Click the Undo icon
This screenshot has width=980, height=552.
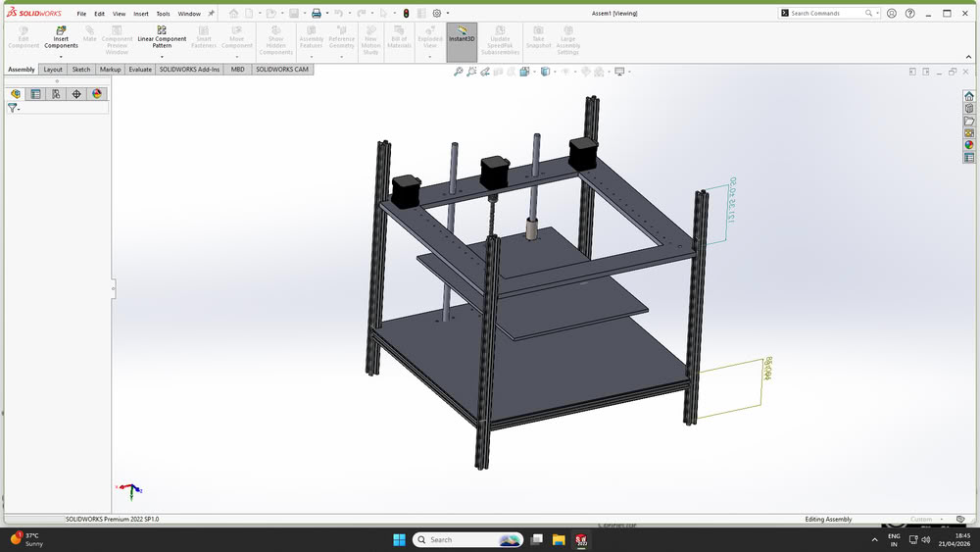tap(338, 13)
